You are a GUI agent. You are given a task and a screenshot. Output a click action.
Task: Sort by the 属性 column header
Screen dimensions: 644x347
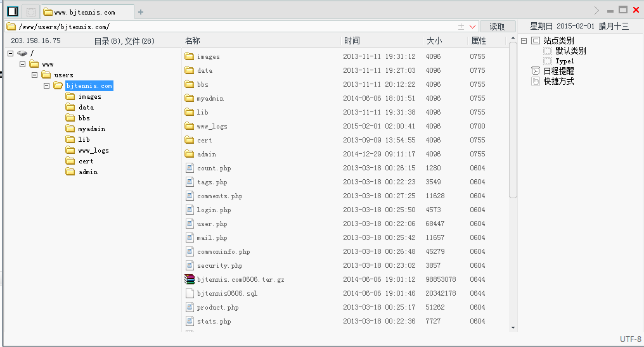point(479,41)
